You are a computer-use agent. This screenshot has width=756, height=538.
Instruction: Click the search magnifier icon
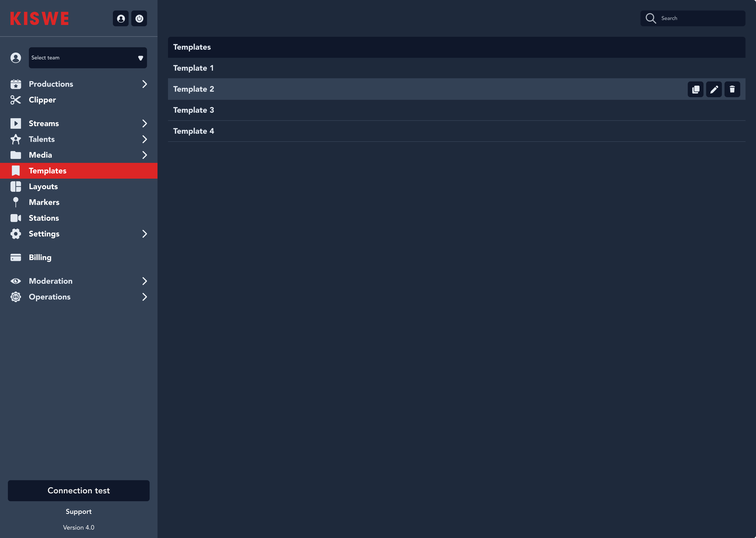tap(651, 18)
